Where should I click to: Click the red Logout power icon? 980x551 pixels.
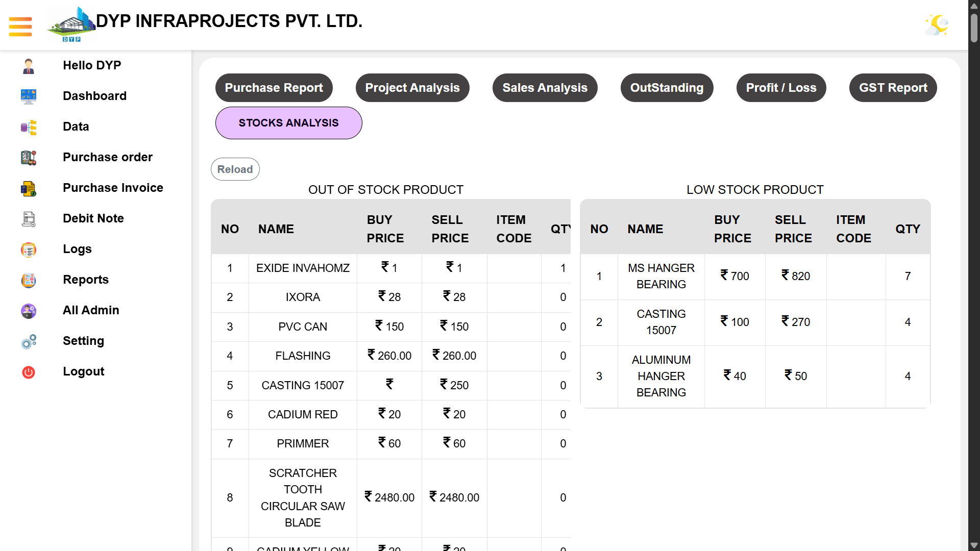point(29,372)
